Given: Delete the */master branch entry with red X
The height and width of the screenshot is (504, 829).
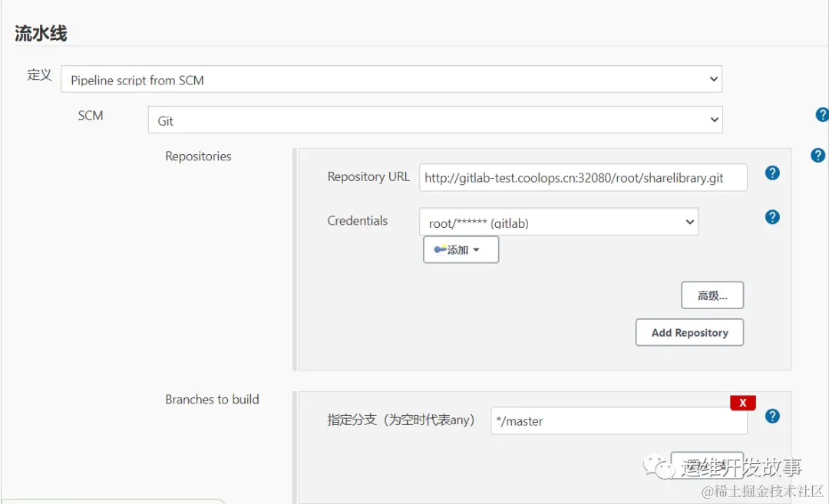Looking at the screenshot, I should click(743, 403).
